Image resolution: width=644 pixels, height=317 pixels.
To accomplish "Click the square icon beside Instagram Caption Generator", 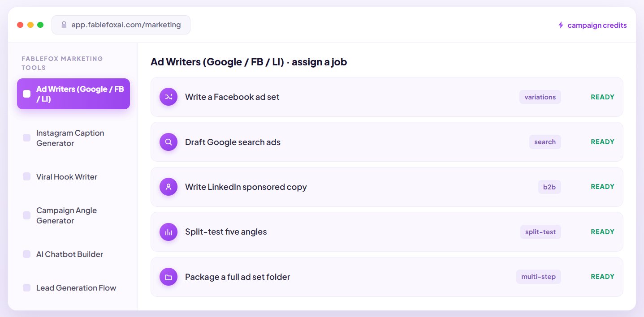I will coord(27,137).
